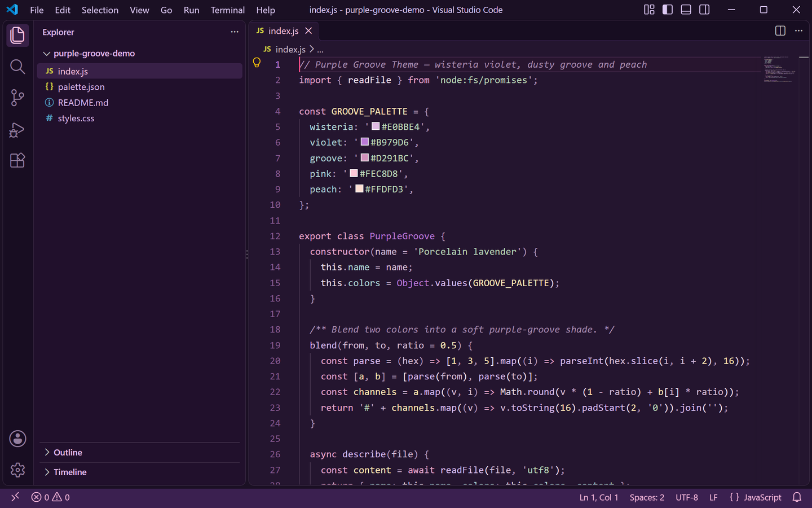Open the File menu
Screen dimensions: 812x508
(x=37, y=10)
